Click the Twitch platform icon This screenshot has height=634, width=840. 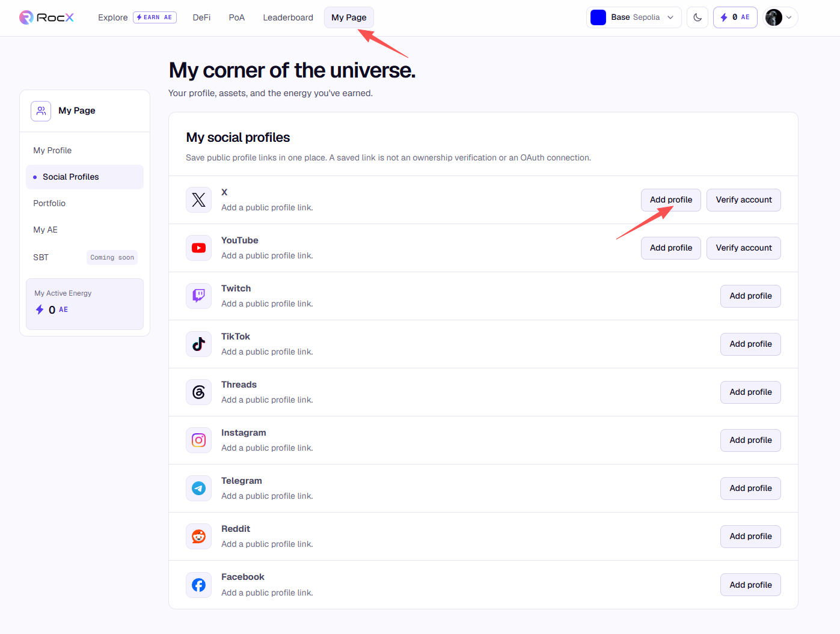tap(198, 296)
